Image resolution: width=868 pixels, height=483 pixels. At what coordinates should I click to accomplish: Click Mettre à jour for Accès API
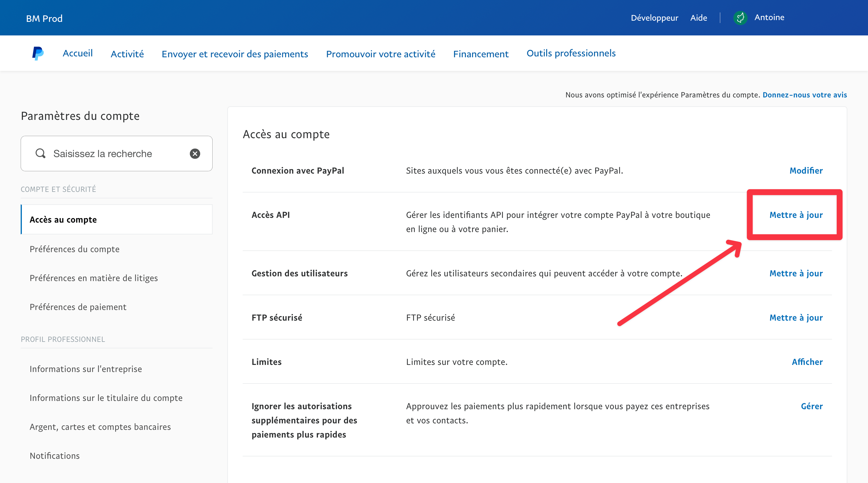pyautogui.click(x=796, y=215)
